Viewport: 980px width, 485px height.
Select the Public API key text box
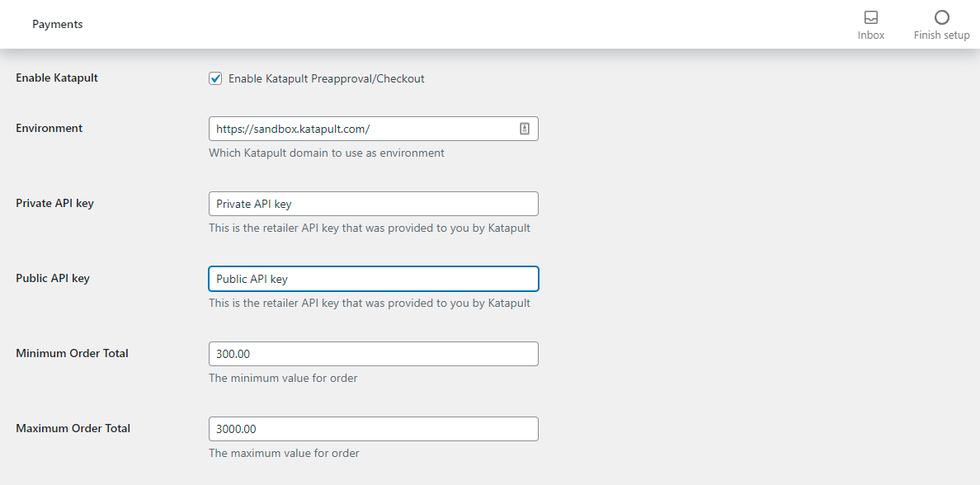pyautogui.click(x=373, y=279)
